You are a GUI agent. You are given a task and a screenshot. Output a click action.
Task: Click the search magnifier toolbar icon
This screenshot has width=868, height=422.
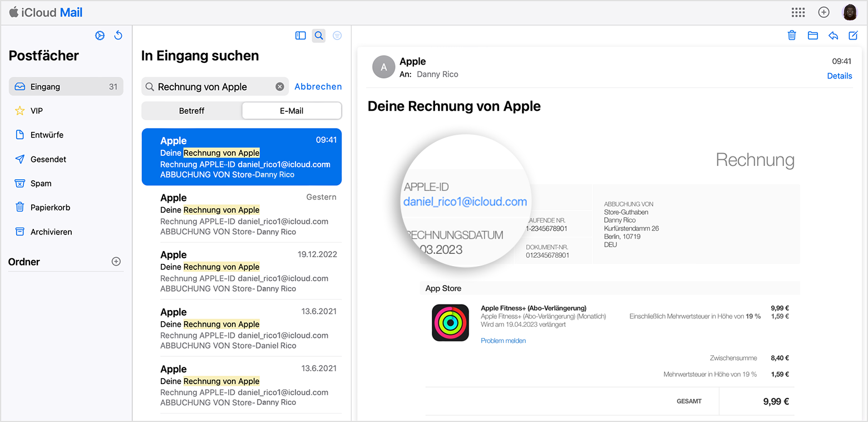[x=319, y=36]
